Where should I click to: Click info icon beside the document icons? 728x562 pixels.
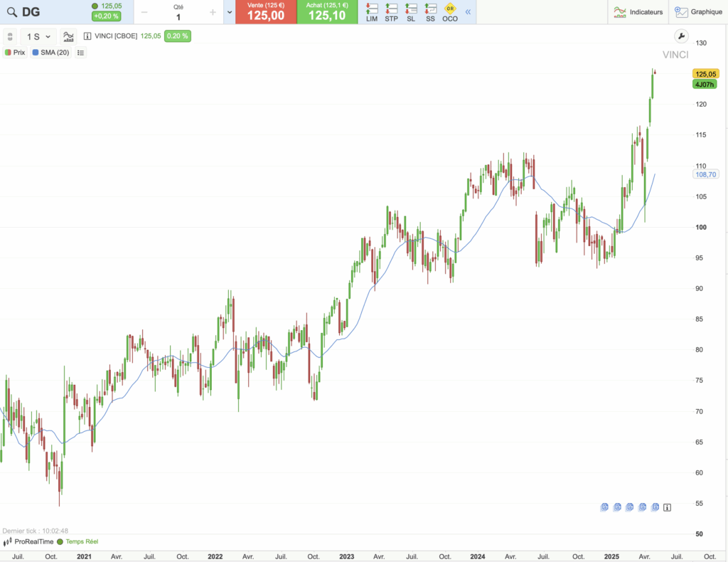pos(667,508)
